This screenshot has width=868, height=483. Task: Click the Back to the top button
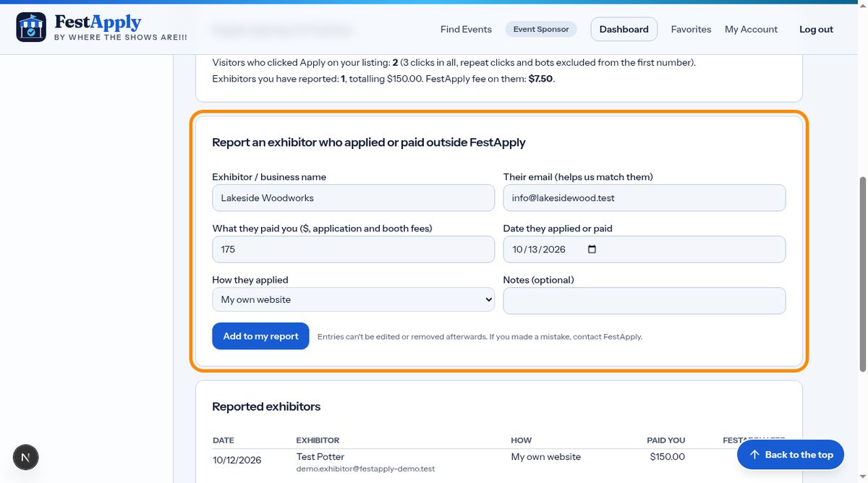pyautogui.click(x=791, y=455)
